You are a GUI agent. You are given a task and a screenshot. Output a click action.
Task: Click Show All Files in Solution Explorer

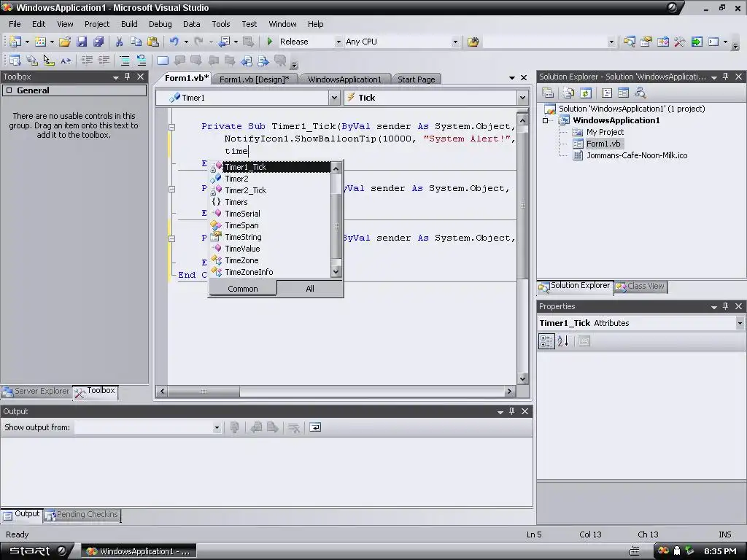568,93
